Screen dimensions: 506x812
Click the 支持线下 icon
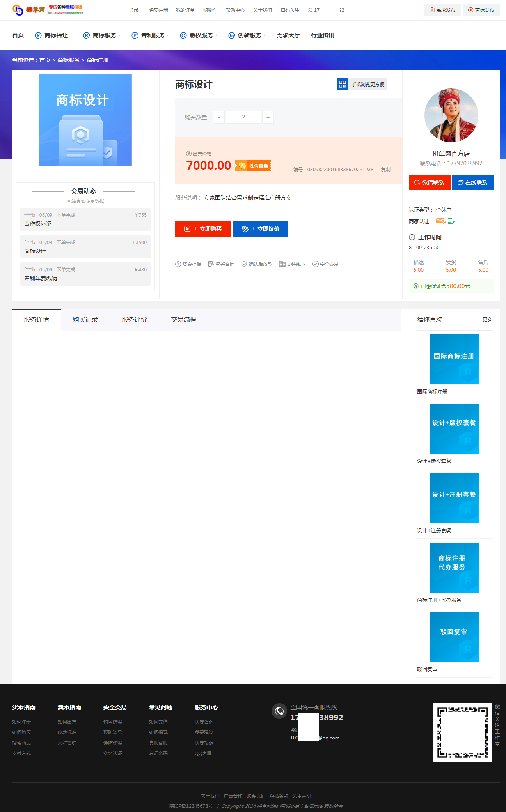click(282, 264)
